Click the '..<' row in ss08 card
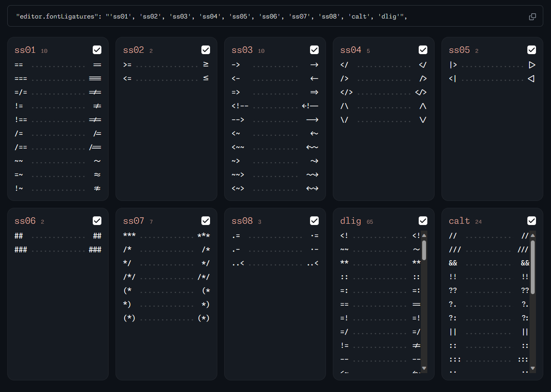 pyautogui.click(x=275, y=263)
